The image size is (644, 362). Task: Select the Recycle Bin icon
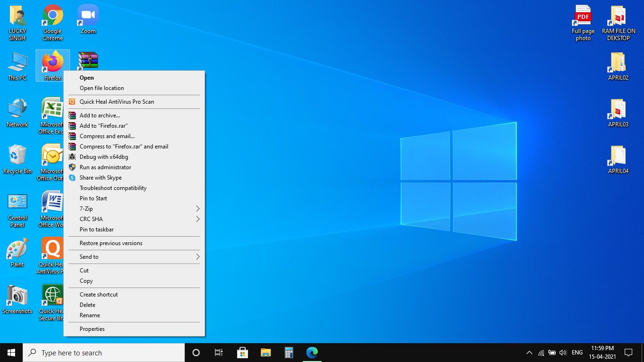[x=17, y=159]
